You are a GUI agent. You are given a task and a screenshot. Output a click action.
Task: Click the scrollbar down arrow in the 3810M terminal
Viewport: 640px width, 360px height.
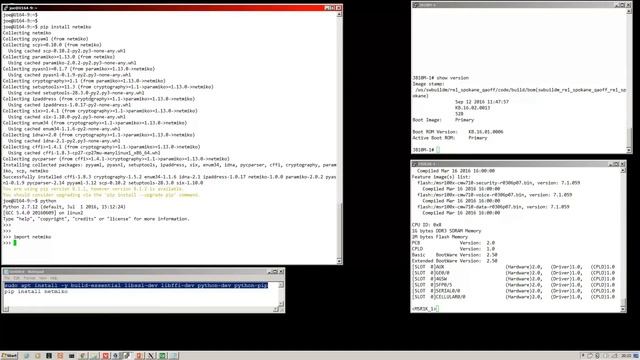(629, 150)
